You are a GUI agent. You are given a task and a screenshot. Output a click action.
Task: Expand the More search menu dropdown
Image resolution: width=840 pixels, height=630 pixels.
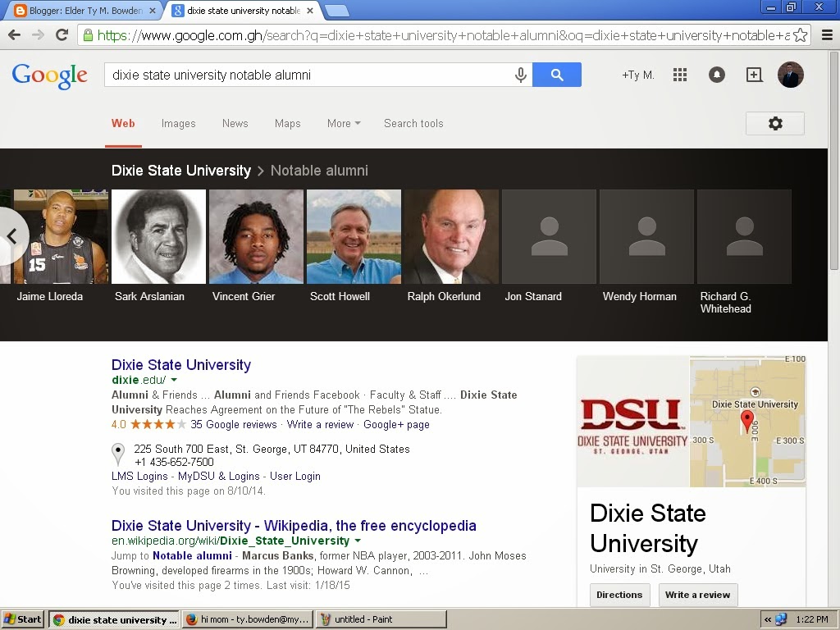(344, 124)
